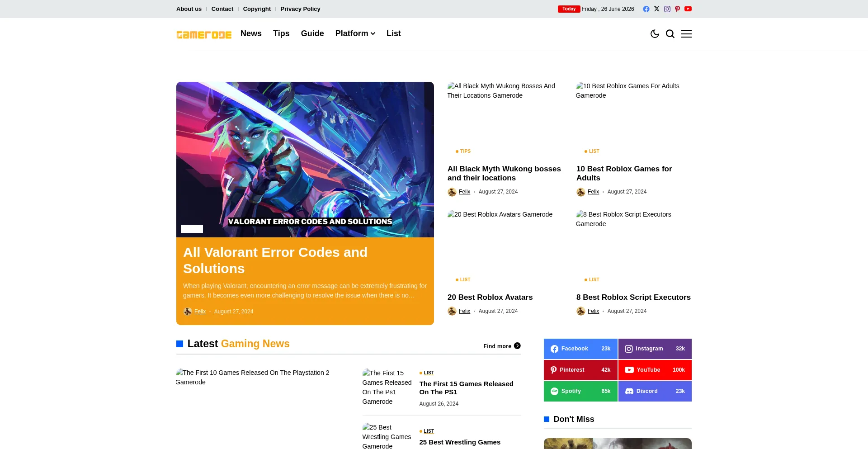Click the Gamerode logo
The height and width of the screenshot is (449, 868).
coord(204,35)
